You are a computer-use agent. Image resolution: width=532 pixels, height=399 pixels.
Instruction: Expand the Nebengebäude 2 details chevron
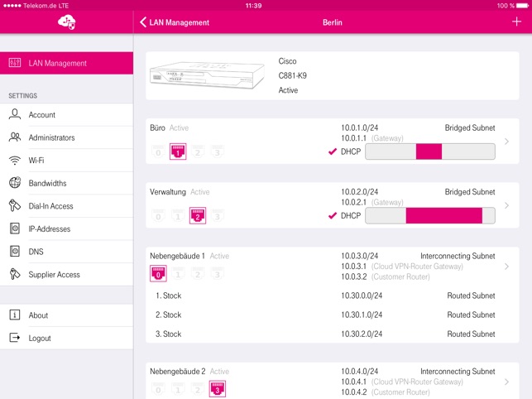(506, 382)
